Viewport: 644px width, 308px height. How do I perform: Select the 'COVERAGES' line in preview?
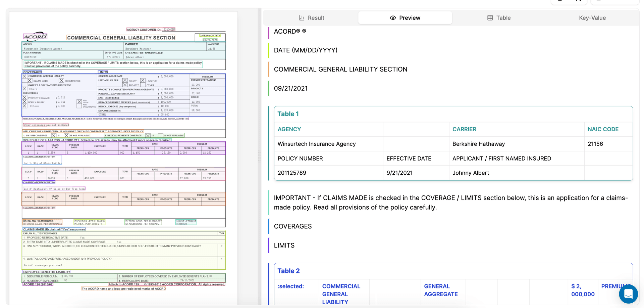tap(293, 226)
